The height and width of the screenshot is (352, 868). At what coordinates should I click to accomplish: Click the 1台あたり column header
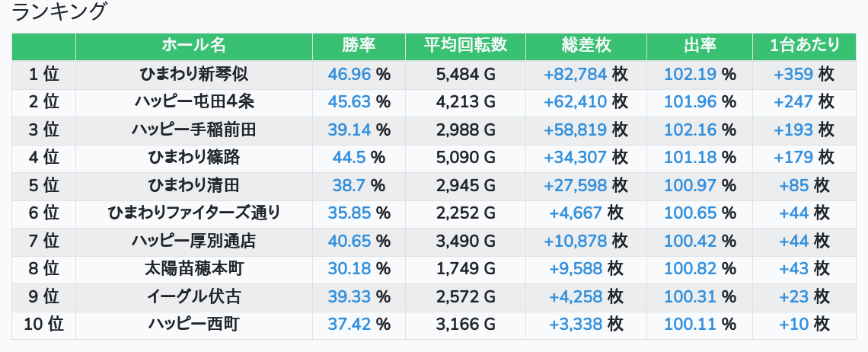[x=804, y=46]
